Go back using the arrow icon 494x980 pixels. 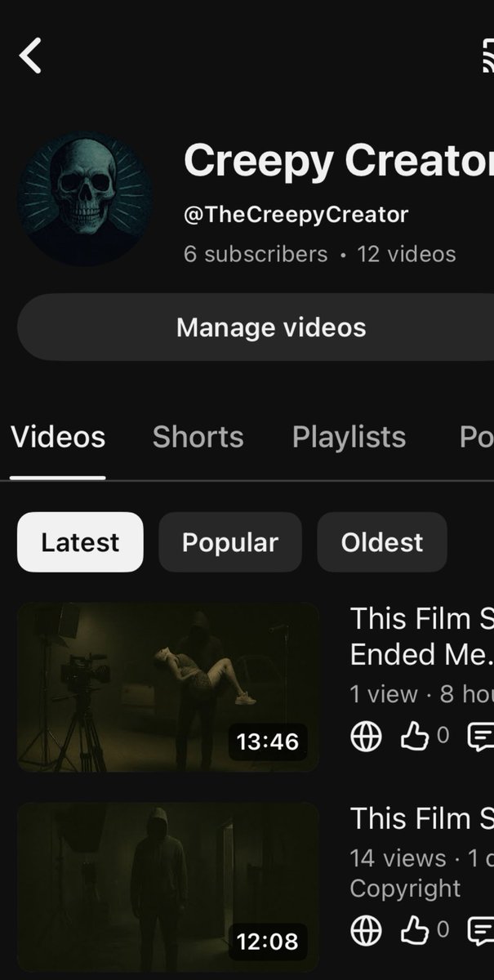[x=30, y=56]
